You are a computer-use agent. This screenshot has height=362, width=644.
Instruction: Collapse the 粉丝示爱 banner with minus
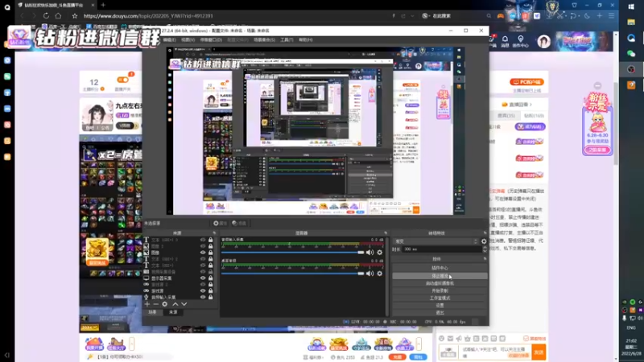(597, 86)
